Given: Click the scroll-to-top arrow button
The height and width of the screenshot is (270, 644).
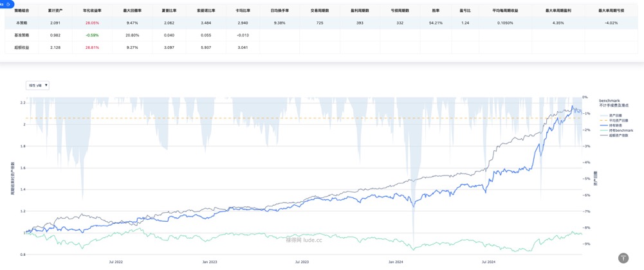Looking at the screenshot, I should [x=623, y=258].
